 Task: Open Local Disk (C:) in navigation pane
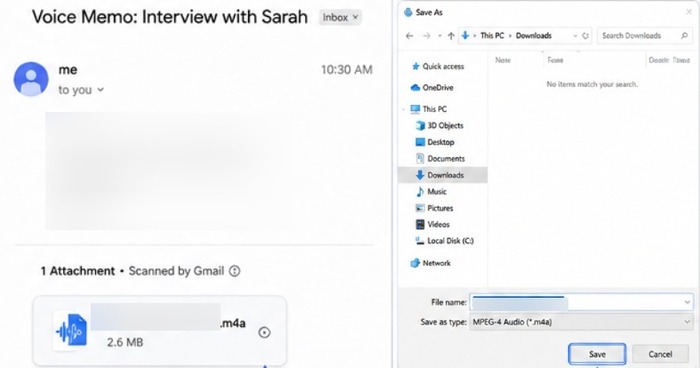(x=444, y=241)
